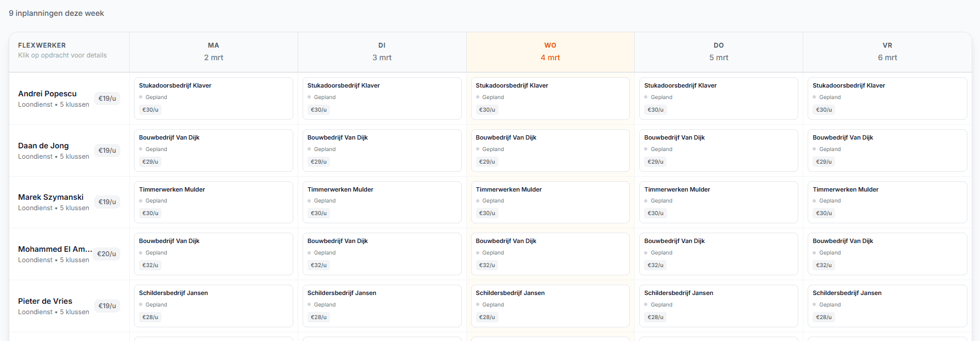
Task: Click the DI 3 mrt column header
Action: point(382,51)
